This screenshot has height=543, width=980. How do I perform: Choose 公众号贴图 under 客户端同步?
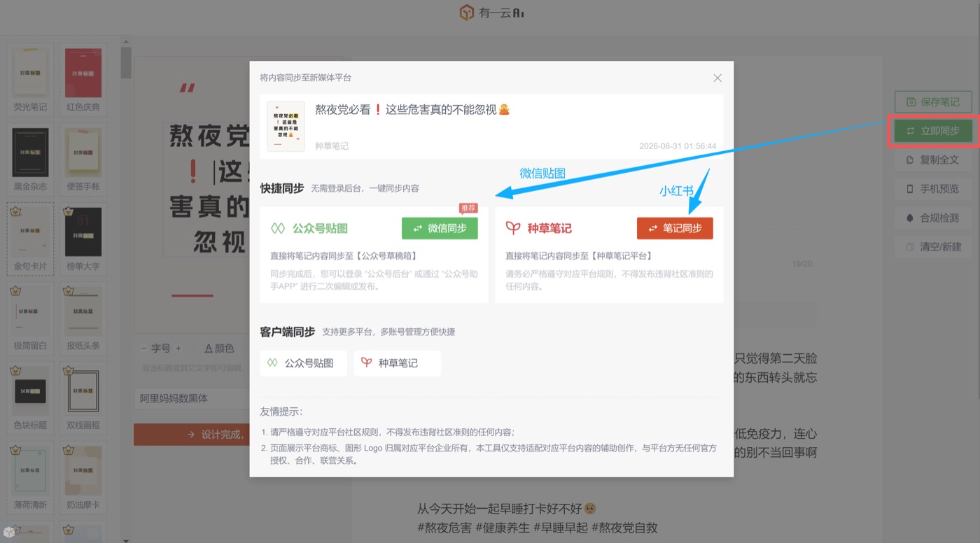[x=303, y=363]
